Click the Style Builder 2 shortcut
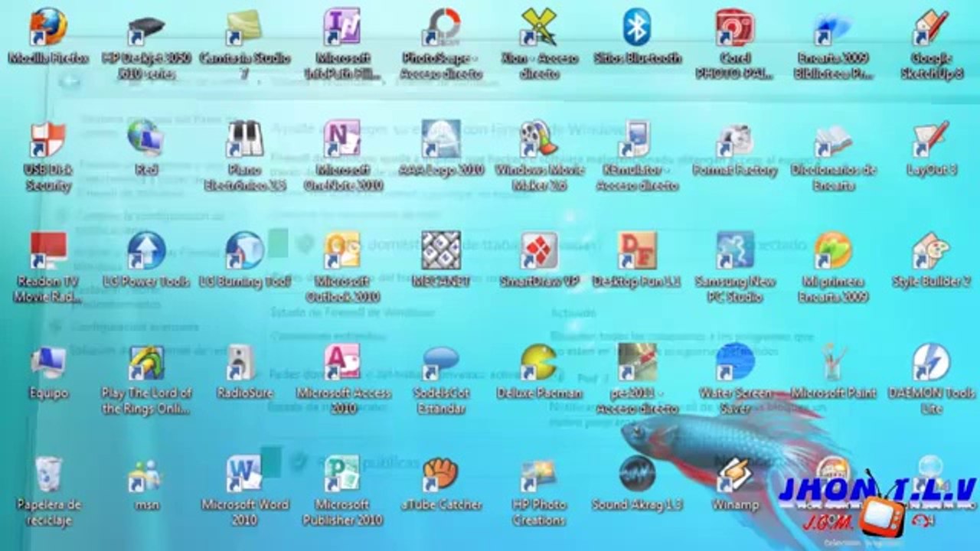 pyautogui.click(x=931, y=250)
